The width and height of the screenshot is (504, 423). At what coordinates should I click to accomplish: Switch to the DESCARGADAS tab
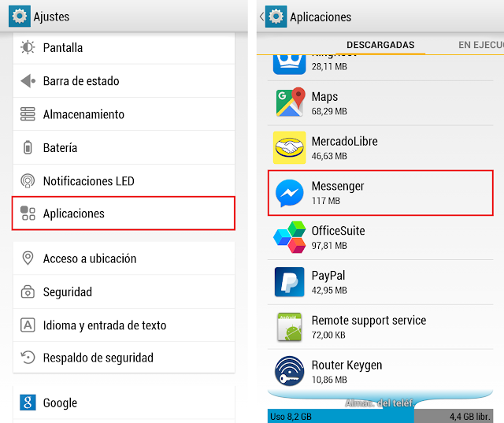click(380, 45)
